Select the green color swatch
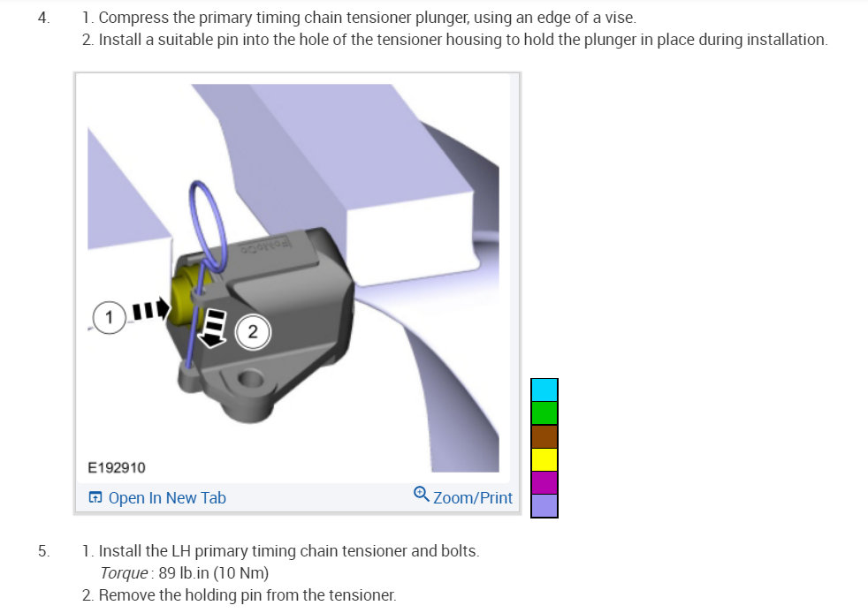Screen dimensions: 868x613 (x=544, y=413)
